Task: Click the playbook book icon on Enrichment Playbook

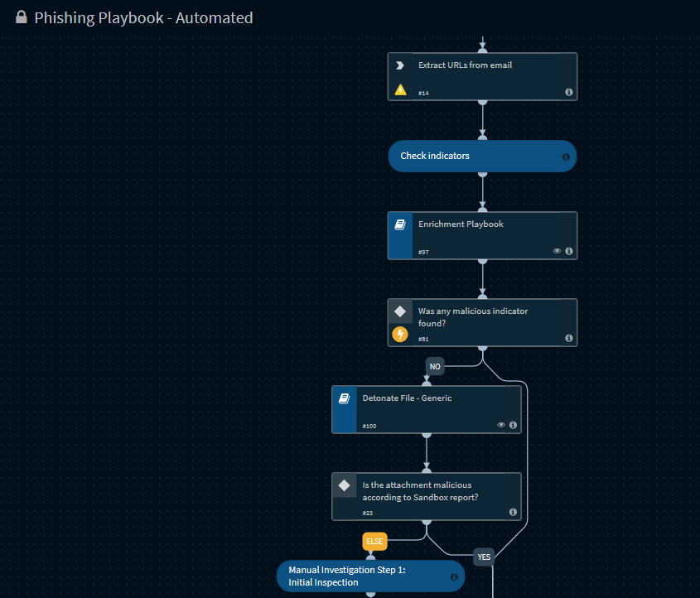Action: 400,224
